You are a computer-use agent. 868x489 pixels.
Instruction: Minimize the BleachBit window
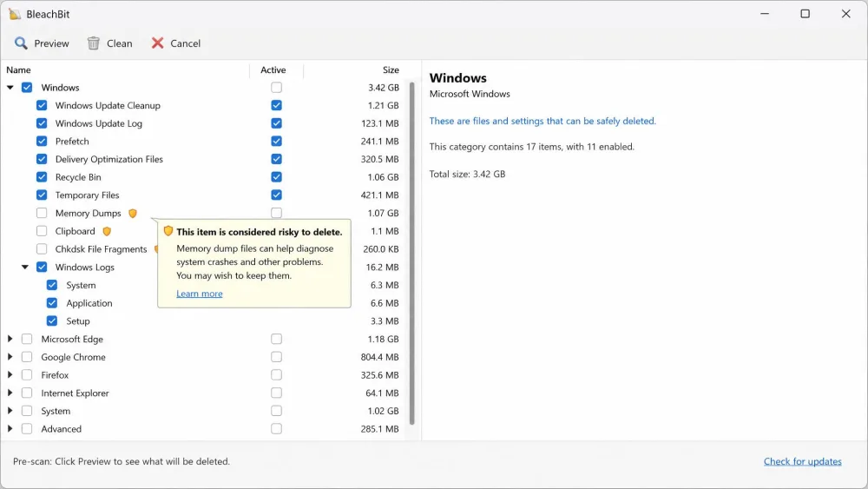click(765, 14)
